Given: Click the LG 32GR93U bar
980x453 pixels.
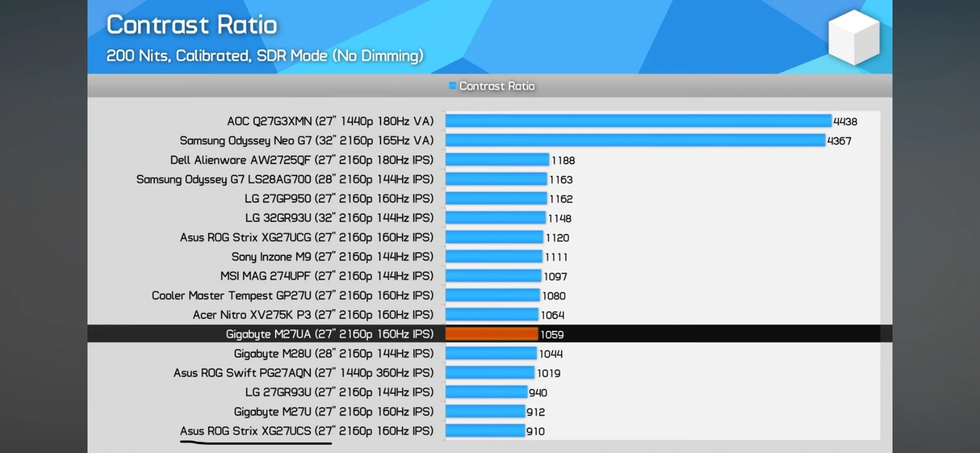Looking at the screenshot, I should 495,218.
